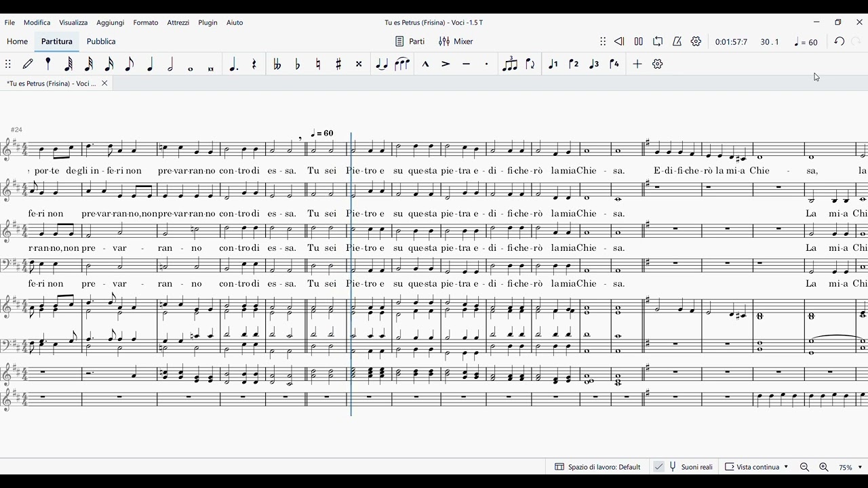Apply the double flat accidental

coord(277,64)
